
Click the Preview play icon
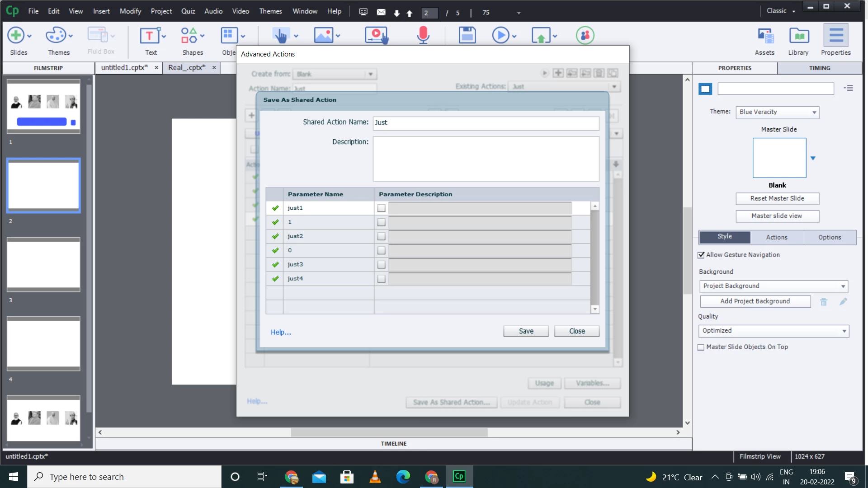click(x=500, y=35)
